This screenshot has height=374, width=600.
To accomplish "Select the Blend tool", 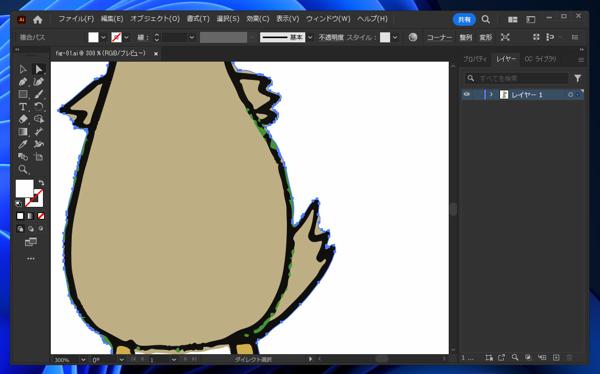I will tap(23, 157).
